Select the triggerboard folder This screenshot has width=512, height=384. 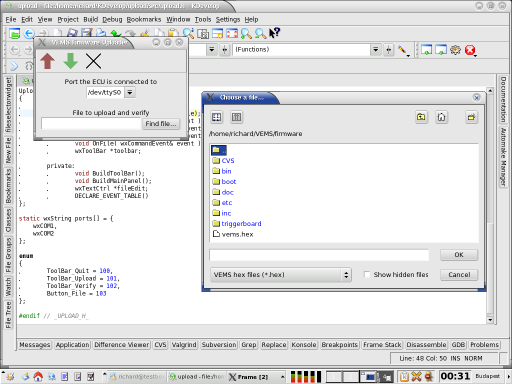pos(237,224)
